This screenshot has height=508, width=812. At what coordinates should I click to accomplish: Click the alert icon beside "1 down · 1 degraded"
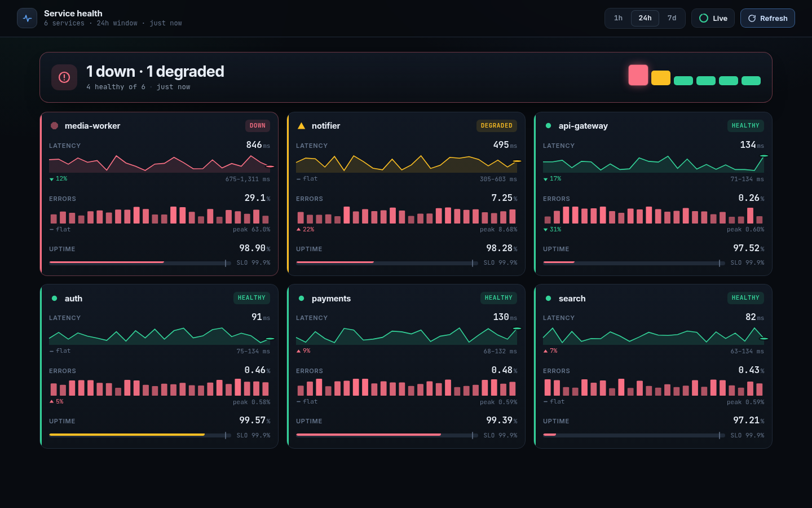(64, 77)
